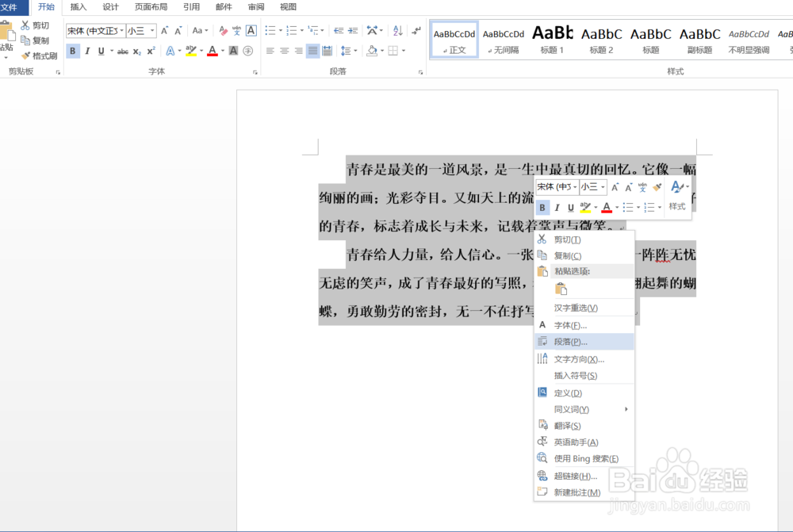This screenshot has height=532, width=793.
Task: Enable italic formatting in the ribbon
Action: point(88,50)
